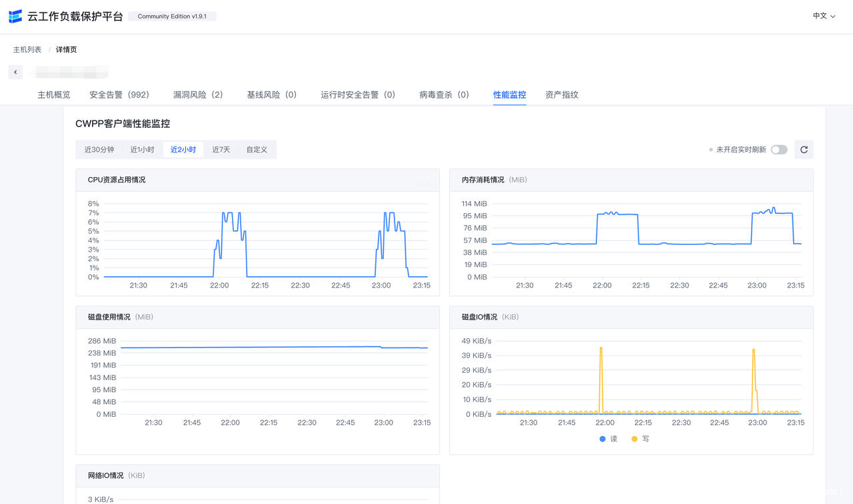Open the 中文 language dropdown
This screenshot has height=504, width=853.
[824, 16]
